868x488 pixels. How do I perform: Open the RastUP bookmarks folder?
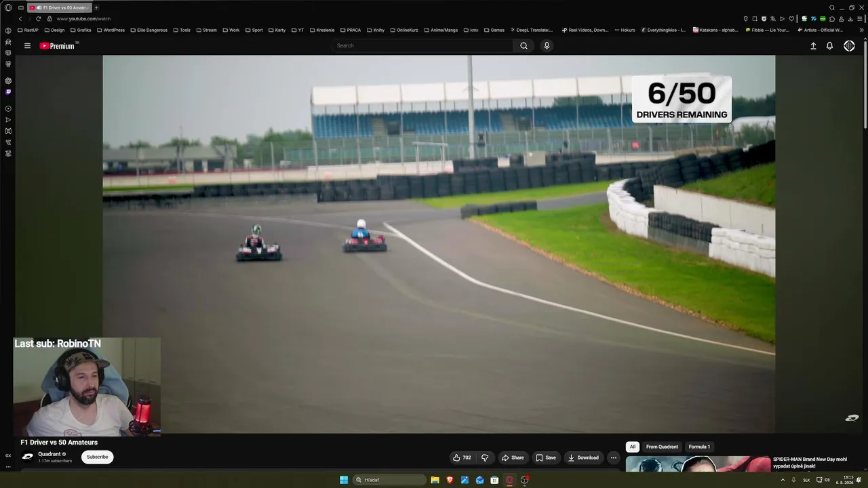[28, 30]
